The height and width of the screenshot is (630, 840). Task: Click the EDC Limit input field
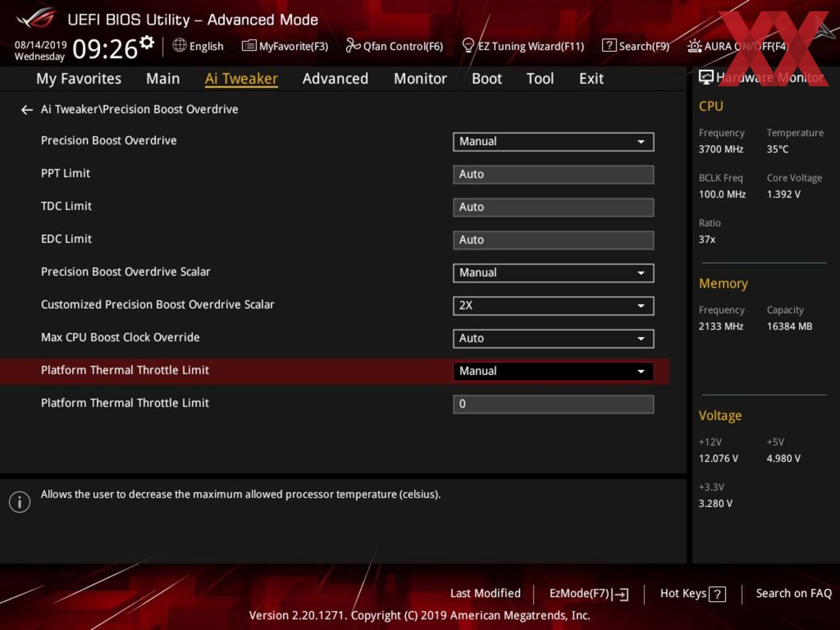point(553,240)
